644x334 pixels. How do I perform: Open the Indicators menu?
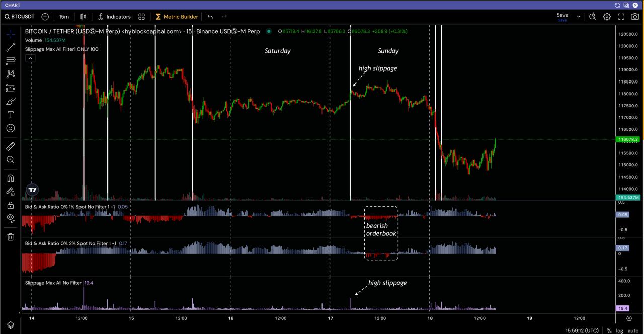114,17
